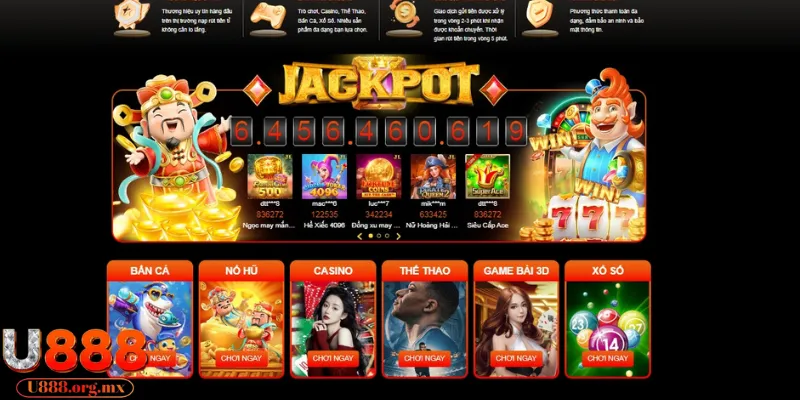Launch the Super Ace game icon
The image size is (800, 400).
(x=488, y=177)
